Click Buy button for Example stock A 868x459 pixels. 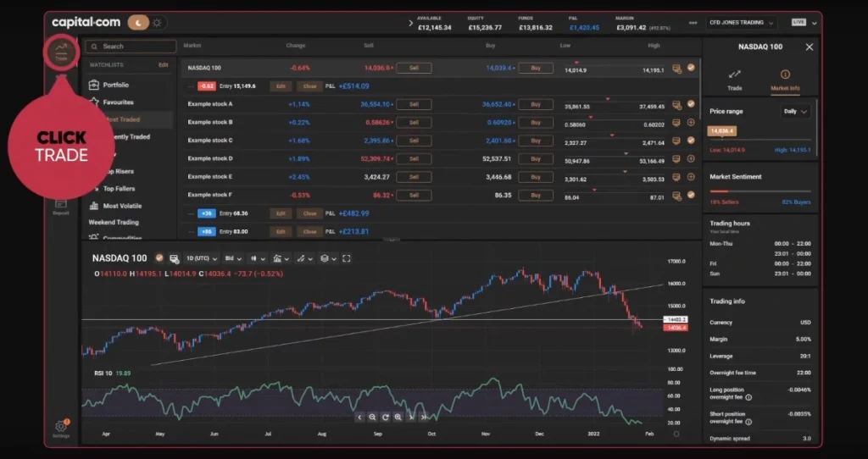tap(530, 104)
